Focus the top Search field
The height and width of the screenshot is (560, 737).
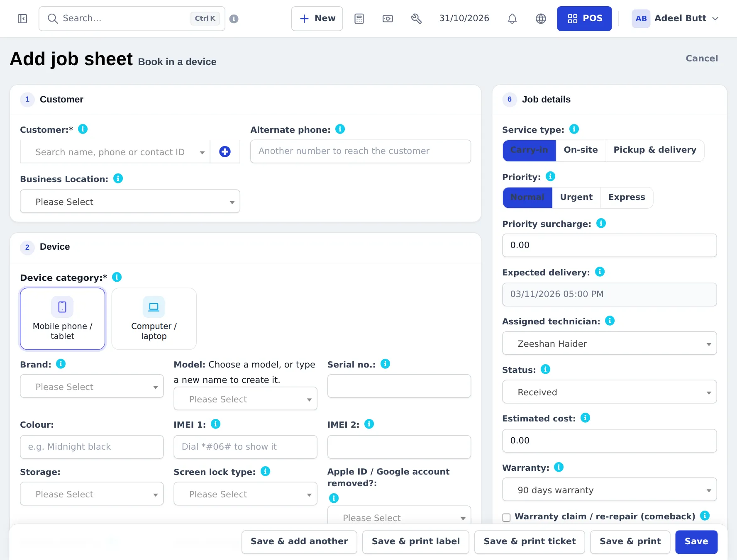132,19
